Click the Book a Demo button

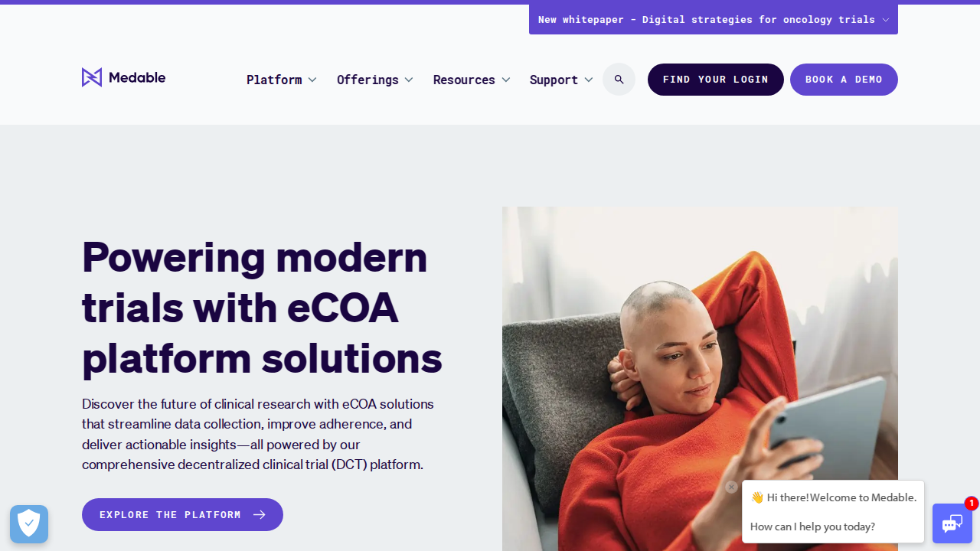tap(844, 80)
